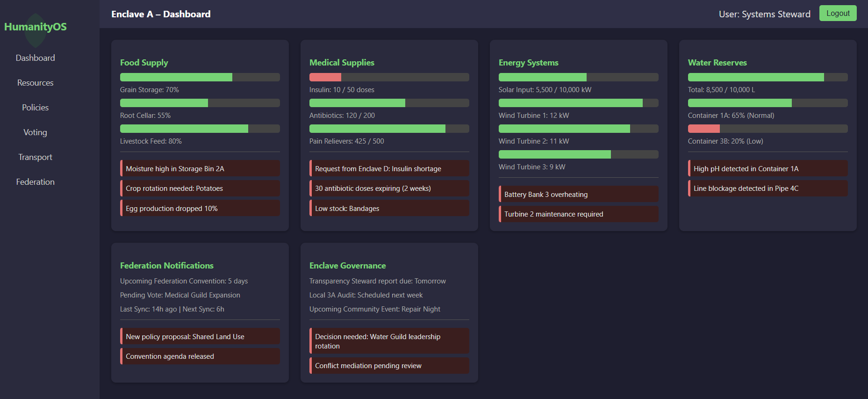The image size is (868, 399).
Task: Click the Grain Storage progress bar
Action: [x=200, y=77]
